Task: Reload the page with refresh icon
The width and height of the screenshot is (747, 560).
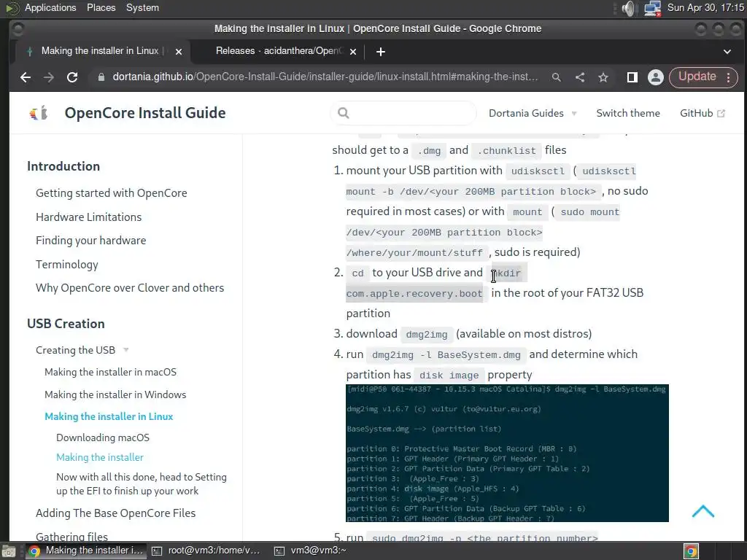Action: point(72,77)
